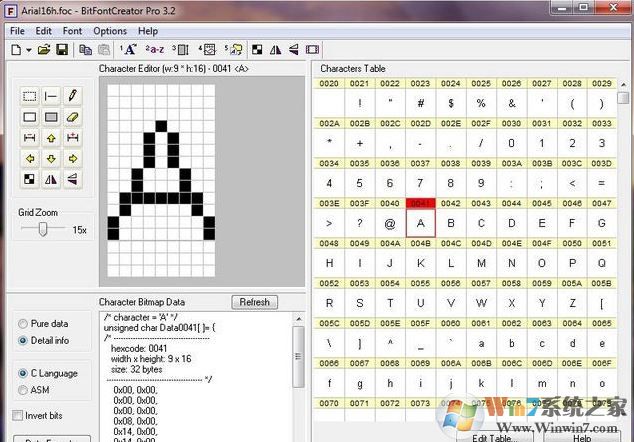Viewport: 634px width, 442px height.
Task: Open the Options menu
Action: click(110, 31)
